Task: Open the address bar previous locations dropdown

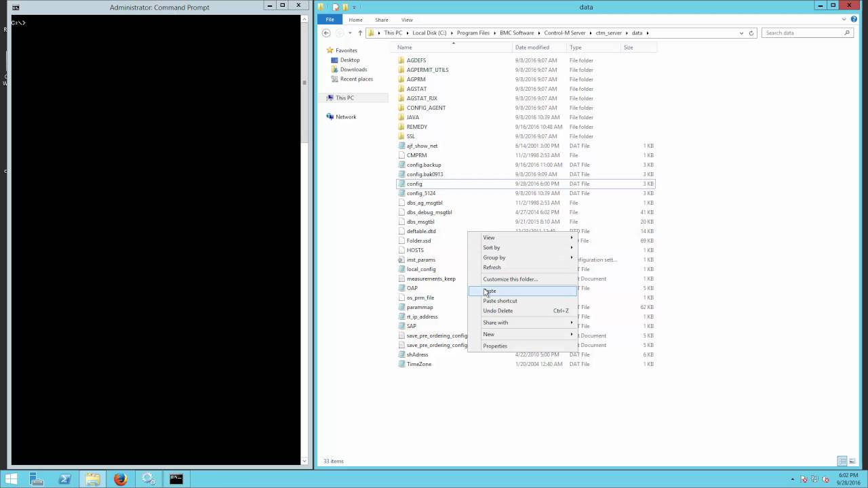Action: coord(741,33)
